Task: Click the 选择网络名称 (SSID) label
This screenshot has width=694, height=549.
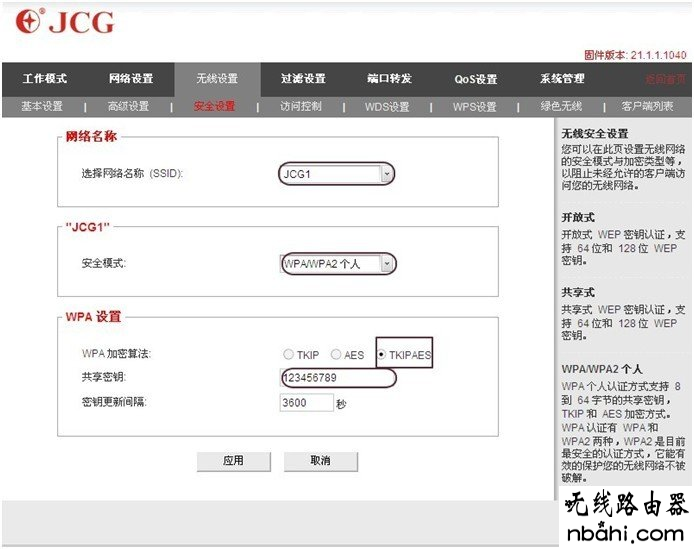Action: [132, 174]
